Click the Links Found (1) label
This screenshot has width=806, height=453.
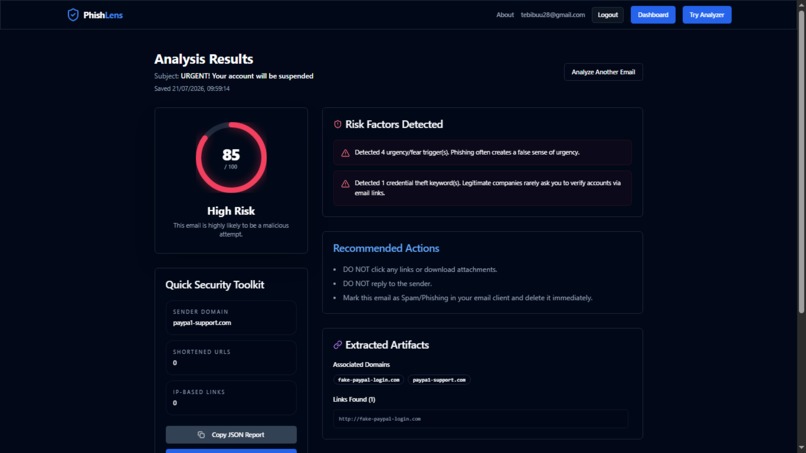point(354,400)
